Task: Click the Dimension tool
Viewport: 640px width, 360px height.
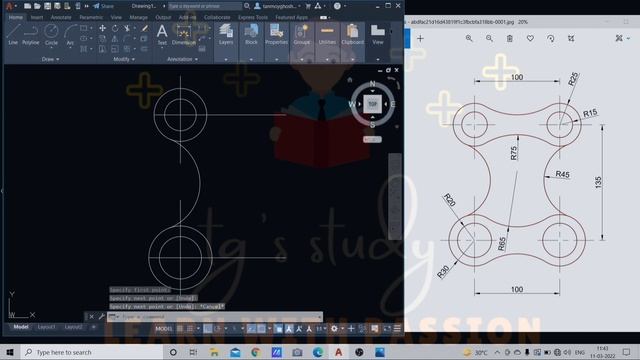Action: [183, 34]
